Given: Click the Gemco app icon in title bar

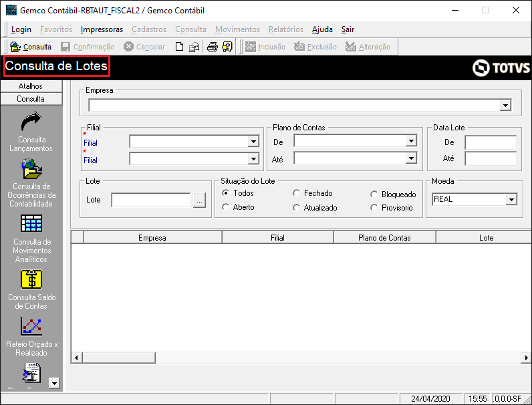Looking at the screenshot, I should (11, 10).
